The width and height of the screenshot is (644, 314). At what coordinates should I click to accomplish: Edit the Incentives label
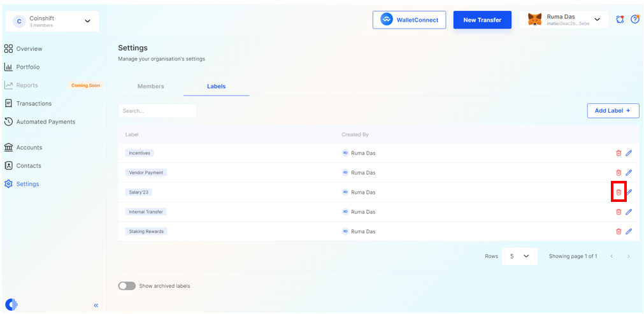[x=629, y=153]
